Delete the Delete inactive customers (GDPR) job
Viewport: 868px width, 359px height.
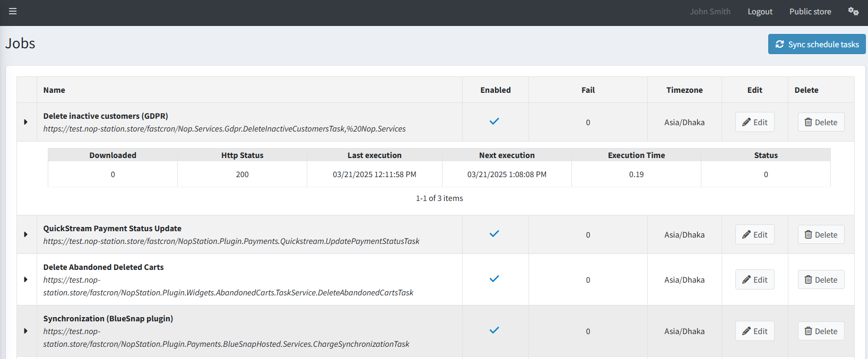point(821,122)
